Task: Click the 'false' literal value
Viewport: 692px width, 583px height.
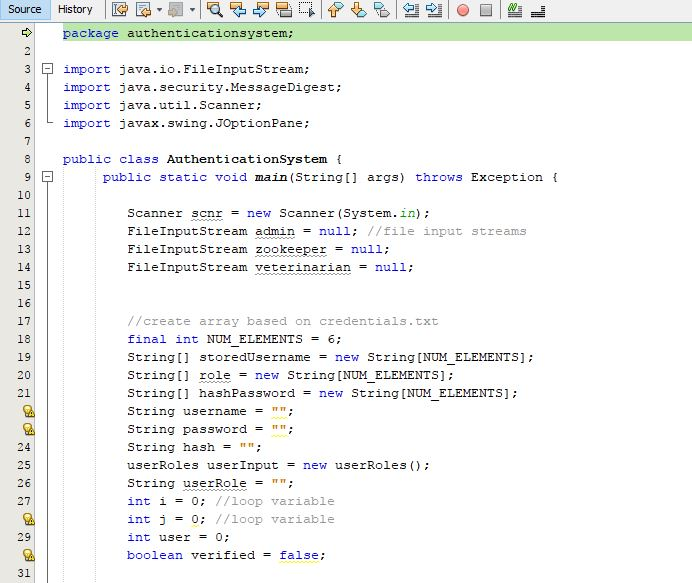Action: 299,555
